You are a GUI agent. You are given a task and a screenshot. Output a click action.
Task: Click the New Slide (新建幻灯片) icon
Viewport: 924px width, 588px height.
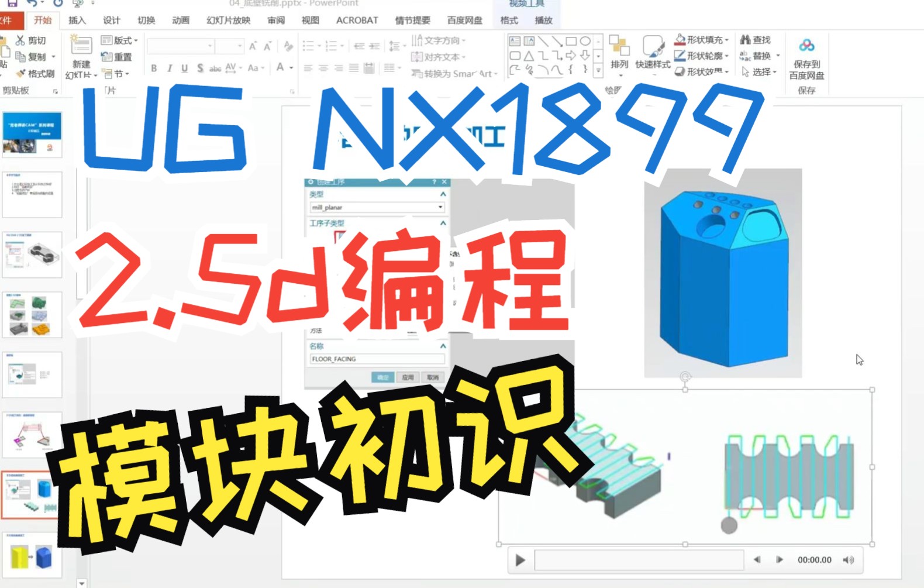(81, 46)
